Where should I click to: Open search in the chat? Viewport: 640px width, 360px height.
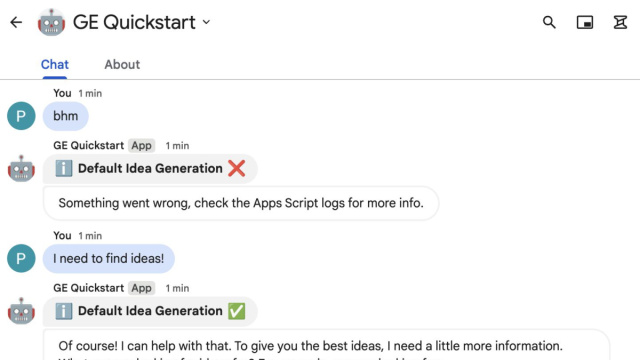(x=549, y=22)
